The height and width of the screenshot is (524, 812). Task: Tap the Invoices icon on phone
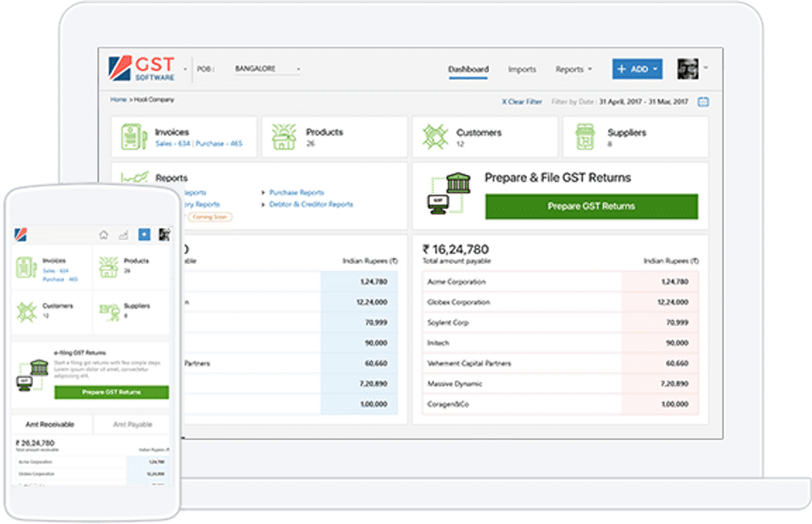26,268
